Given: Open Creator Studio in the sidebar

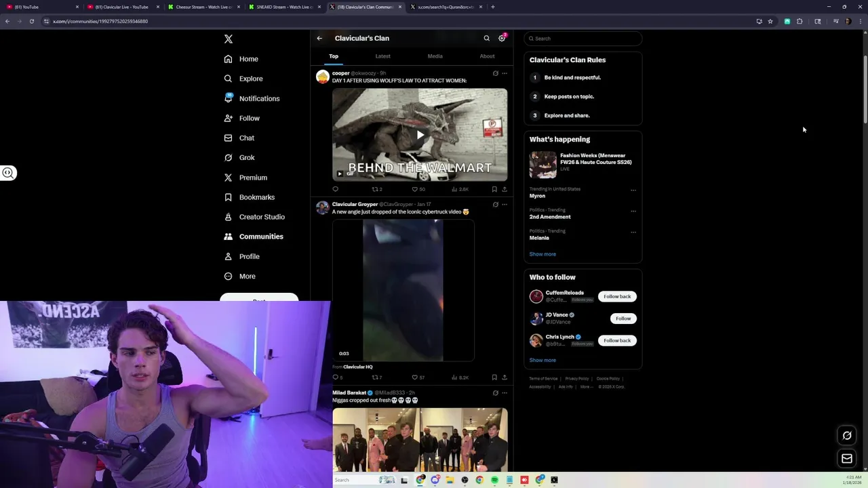Looking at the screenshot, I should coord(254,217).
